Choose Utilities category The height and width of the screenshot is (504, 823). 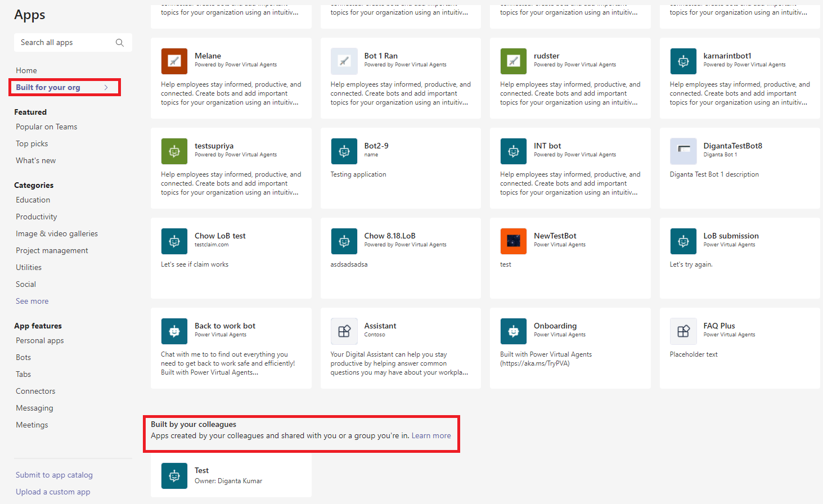coord(29,267)
